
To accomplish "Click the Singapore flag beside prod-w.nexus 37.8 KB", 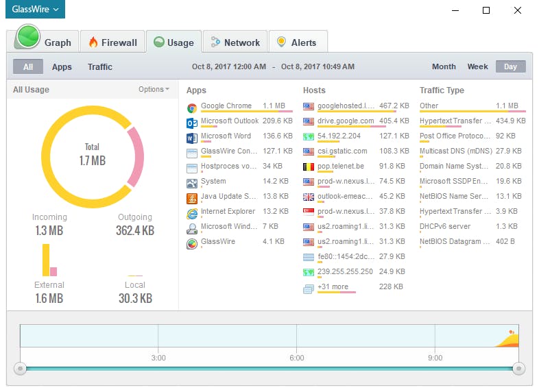I will (x=309, y=212).
